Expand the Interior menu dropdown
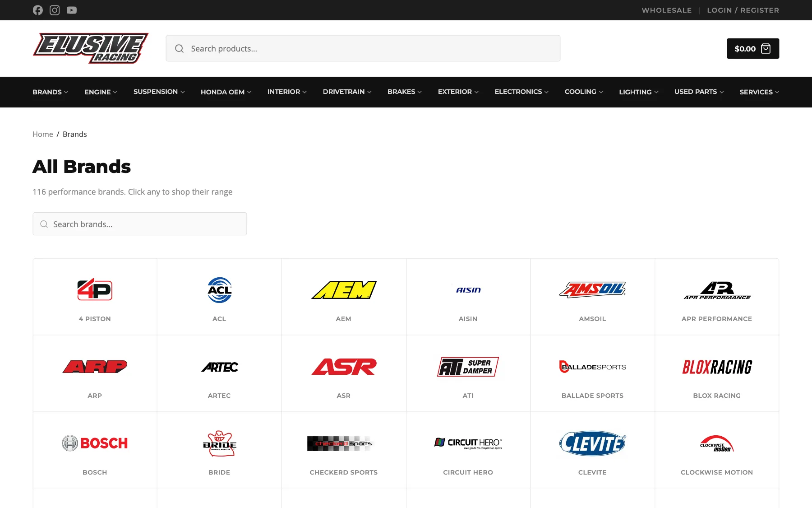 tap(287, 92)
